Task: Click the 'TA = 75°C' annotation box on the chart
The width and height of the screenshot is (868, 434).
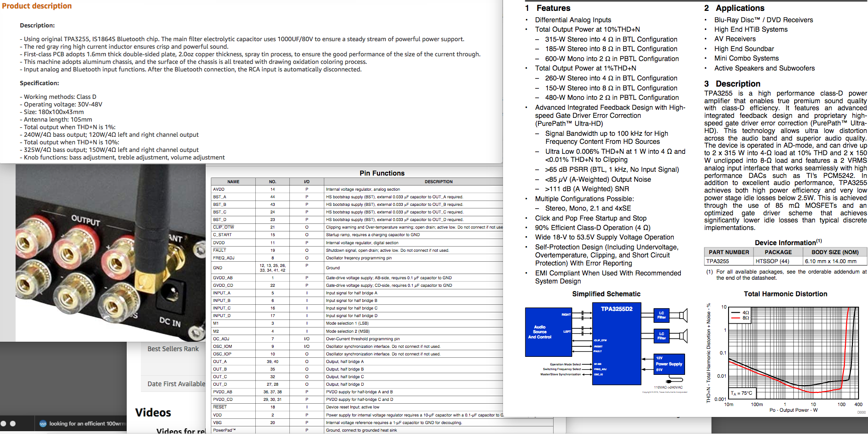Action: (x=742, y=393)
